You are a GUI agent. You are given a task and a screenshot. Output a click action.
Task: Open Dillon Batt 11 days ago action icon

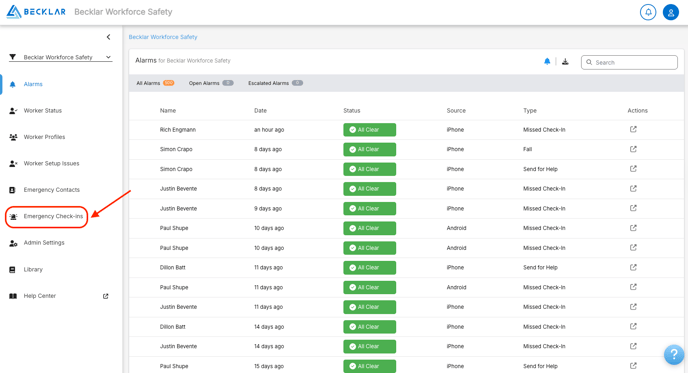pyautogui.click(x=633, y=267)
